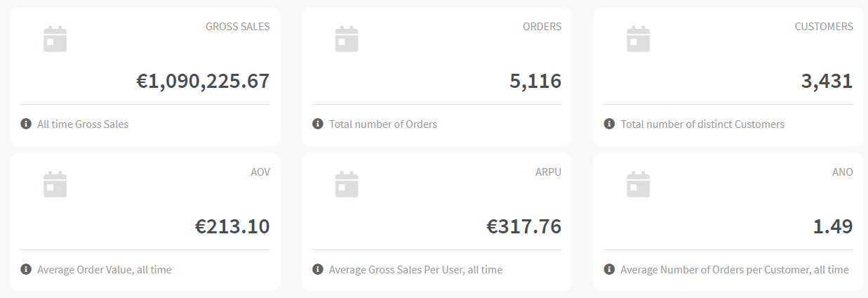
Task: Select the 1.49 ANO value
Action: click(x=833, y=226)
